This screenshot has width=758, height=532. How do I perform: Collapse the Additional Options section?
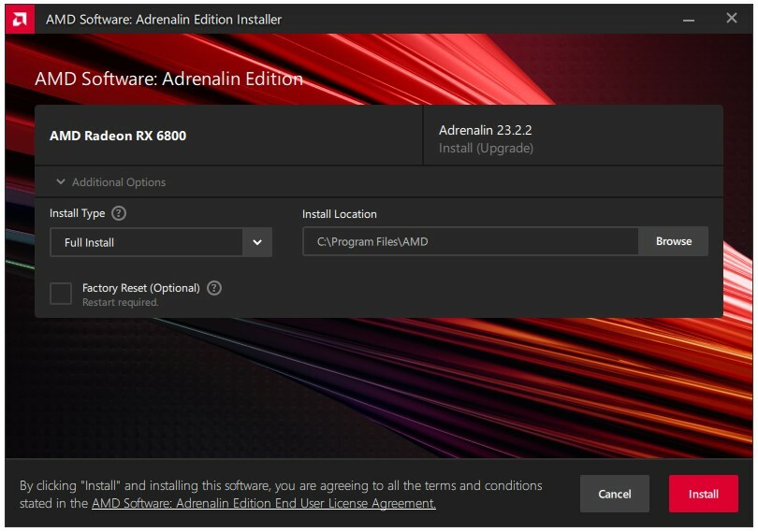point(110,182)
